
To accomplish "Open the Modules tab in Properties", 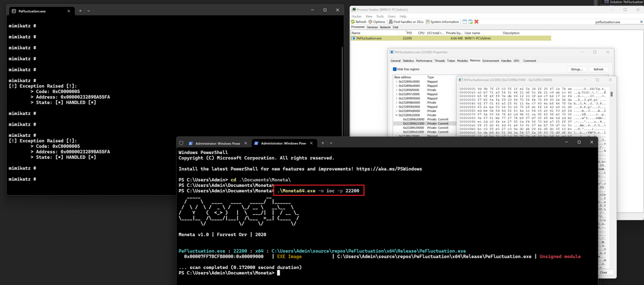I will (463, 61).
